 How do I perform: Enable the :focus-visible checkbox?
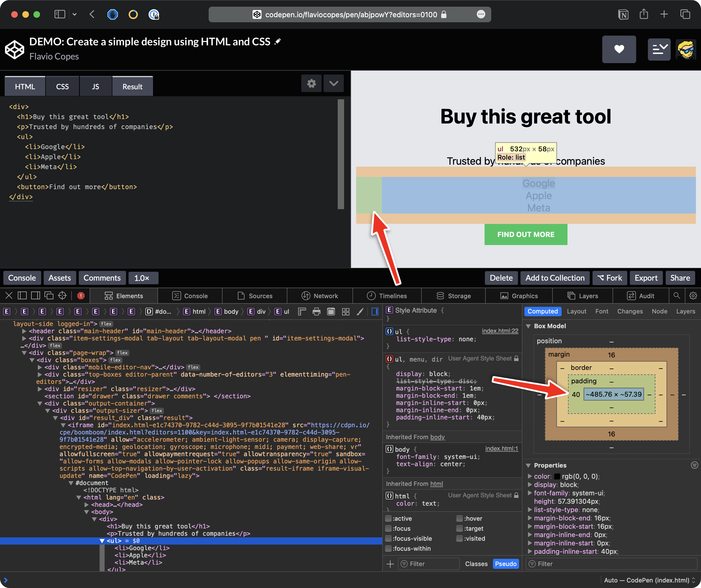coord(389,538)
